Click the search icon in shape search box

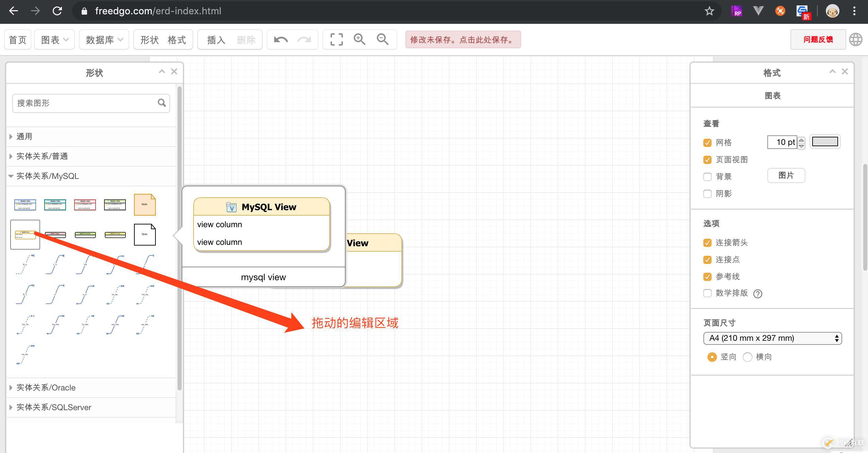coord(162,103)
